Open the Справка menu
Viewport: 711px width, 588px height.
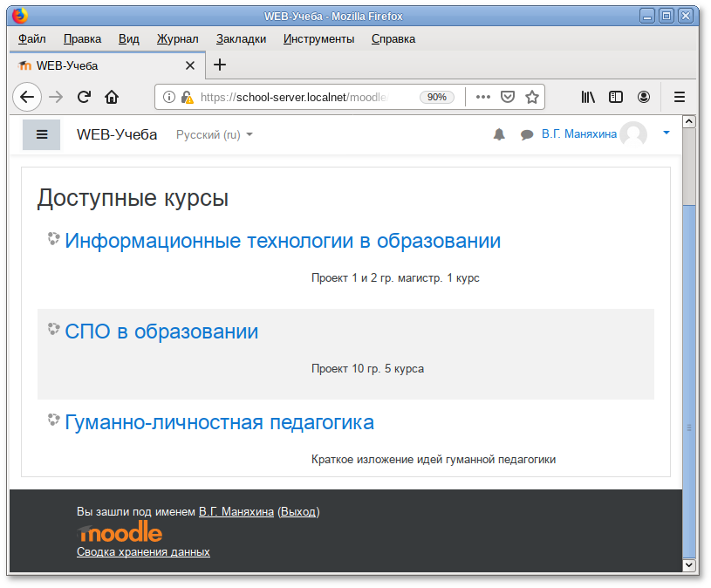click(393, 39)
